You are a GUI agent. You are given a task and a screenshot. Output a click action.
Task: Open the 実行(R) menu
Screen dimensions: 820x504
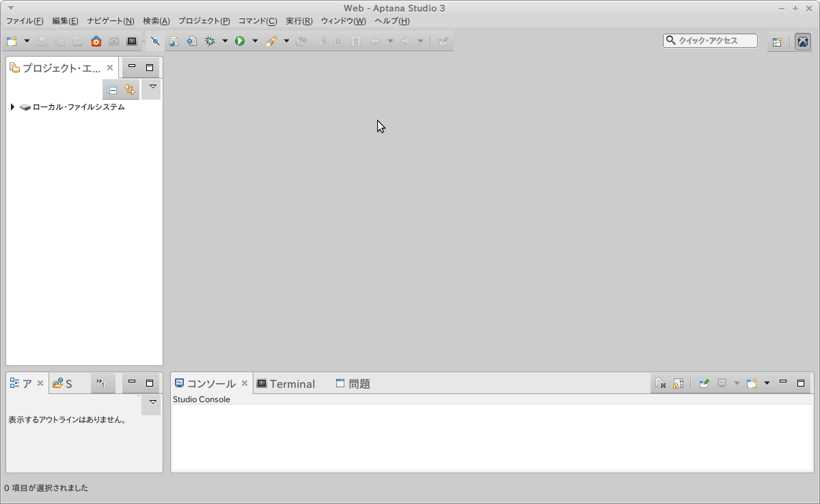coord(299,21)
